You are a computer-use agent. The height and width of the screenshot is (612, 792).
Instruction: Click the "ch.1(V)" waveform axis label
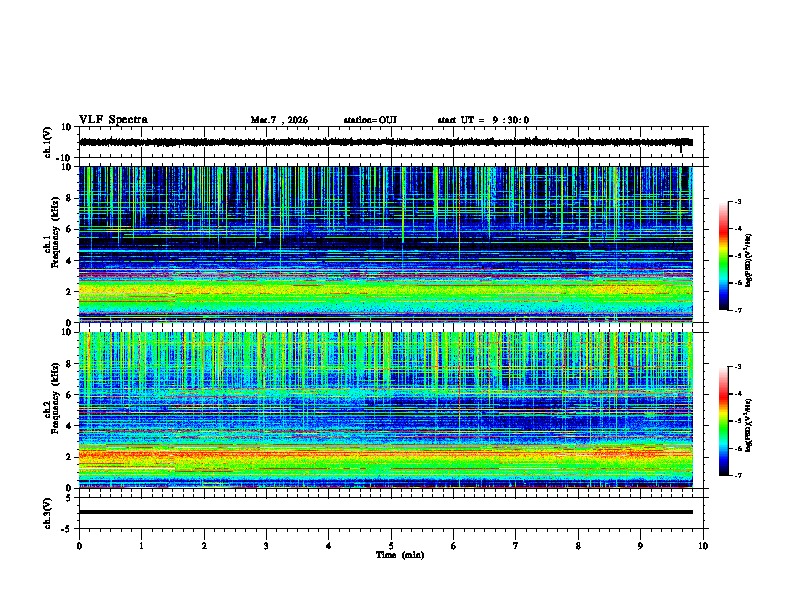[x=48, y=142]
